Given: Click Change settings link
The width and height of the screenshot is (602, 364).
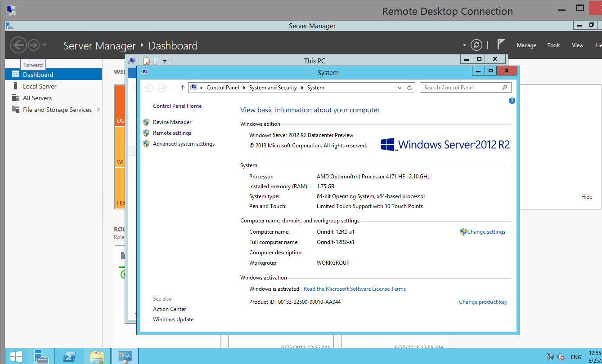Looking at the screenshot, I should [x=486, y=232].
